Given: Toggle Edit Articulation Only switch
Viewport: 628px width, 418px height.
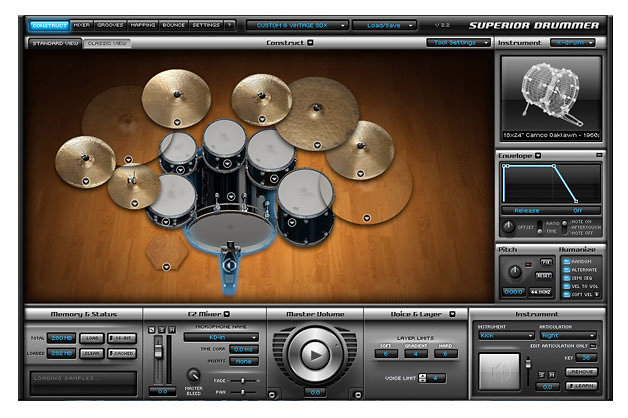Looking at the screenshot, I should coord(593,346).
